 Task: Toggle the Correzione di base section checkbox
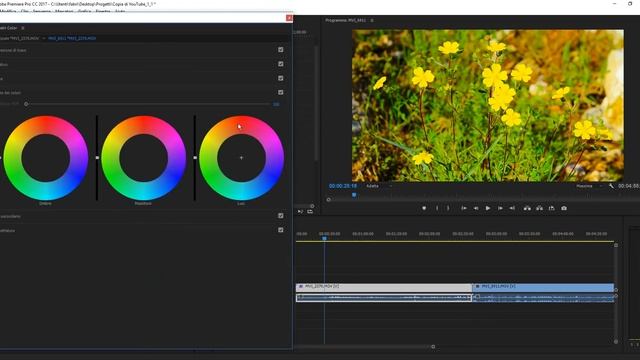pos(280,50)
